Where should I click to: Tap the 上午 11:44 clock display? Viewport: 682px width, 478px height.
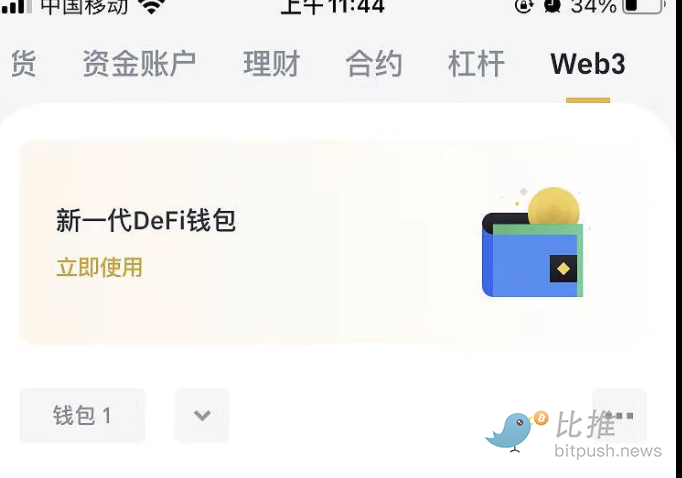click(x=333, y=6)
